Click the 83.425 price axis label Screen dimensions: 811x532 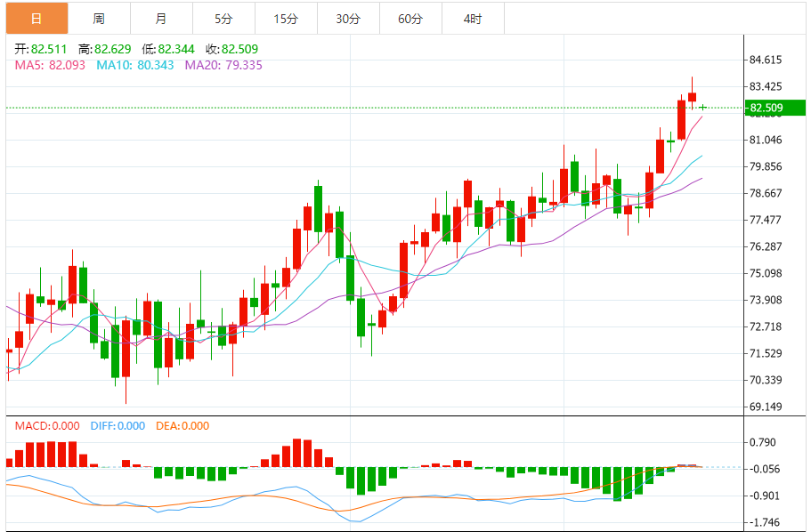click(766, 86)
